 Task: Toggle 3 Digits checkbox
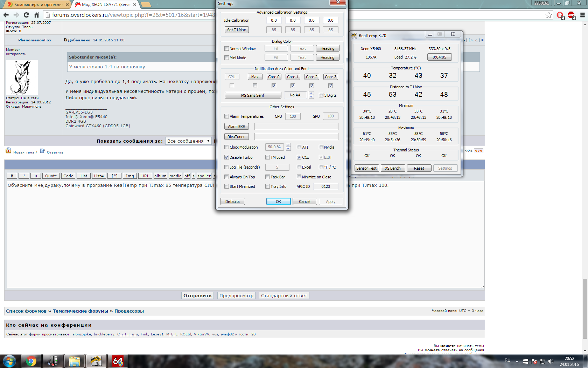point(321,95)
